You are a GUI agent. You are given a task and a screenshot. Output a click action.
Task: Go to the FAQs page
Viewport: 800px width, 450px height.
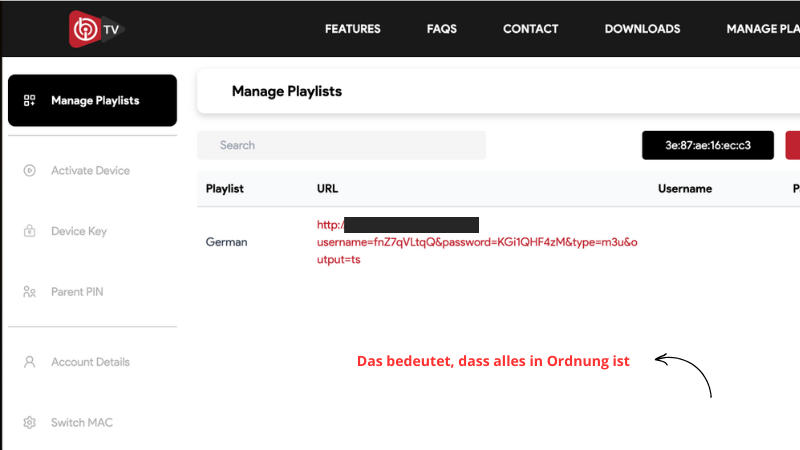441,29
